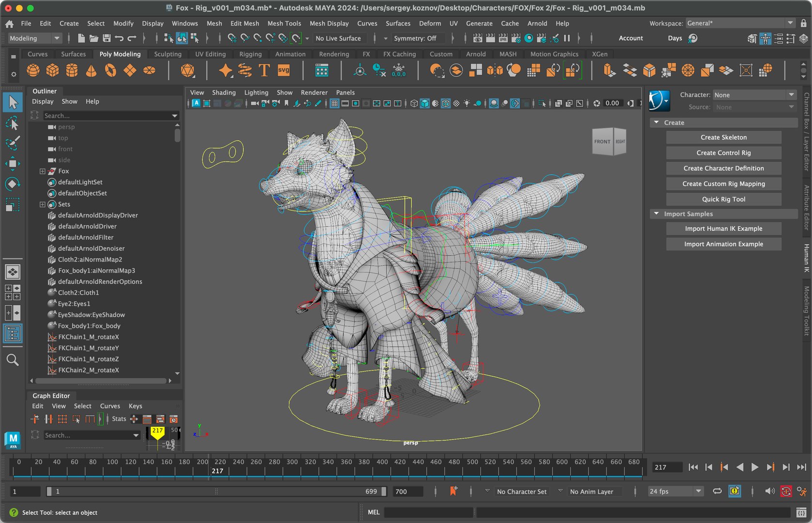The width and height of the screenshot is (812, 523).
Task: Click Create Character Definition button
Action: (x=723, y=169)
